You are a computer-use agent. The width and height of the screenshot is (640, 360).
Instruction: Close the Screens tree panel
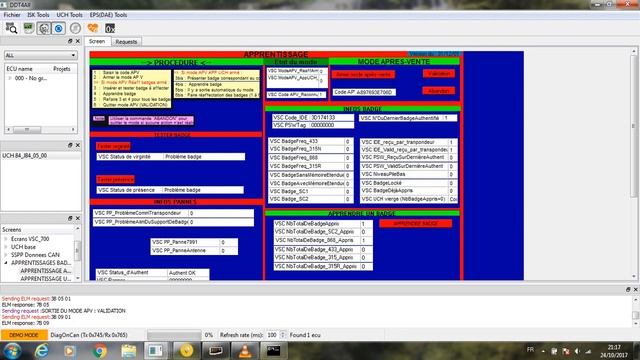pos(78,218)
